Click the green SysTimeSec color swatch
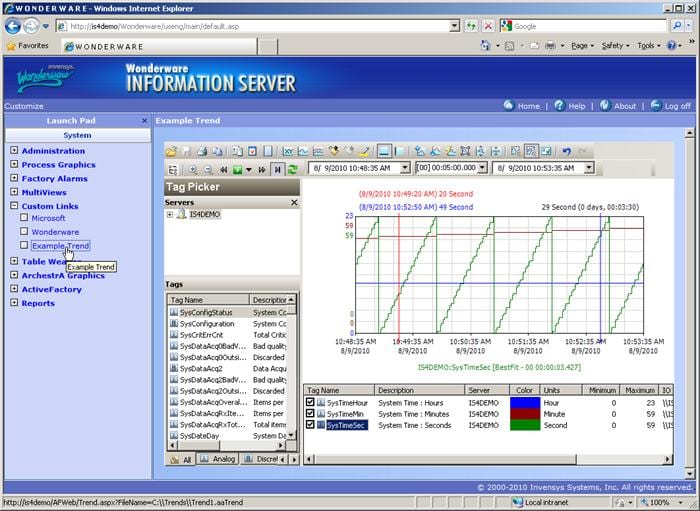Screen dimensions: 700x511 point(525,424)
